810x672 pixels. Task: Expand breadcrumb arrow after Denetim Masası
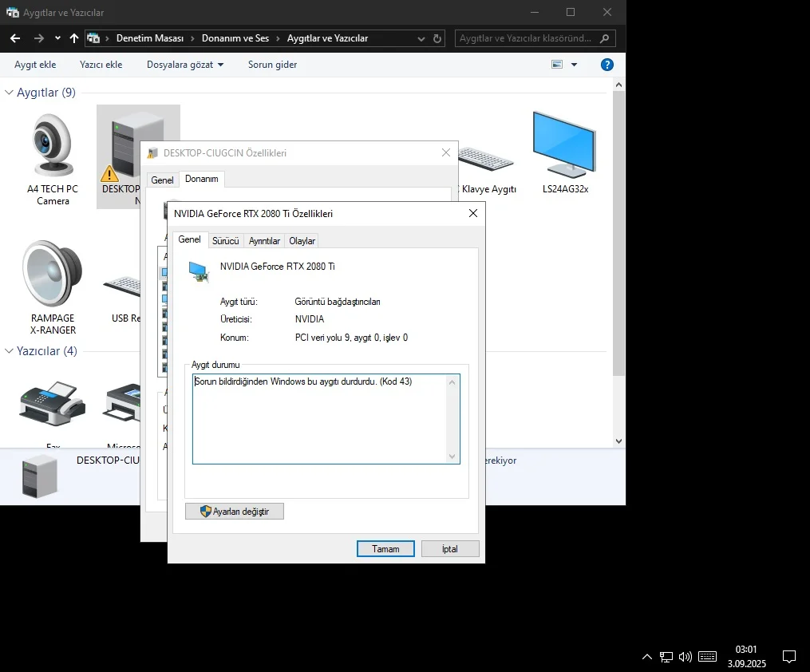(192, 38)
